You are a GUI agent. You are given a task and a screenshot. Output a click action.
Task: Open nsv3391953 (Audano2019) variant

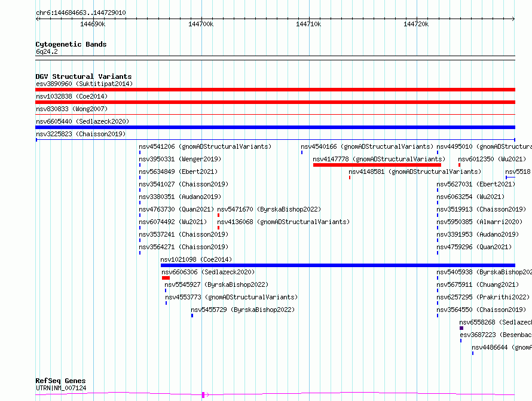478,234
